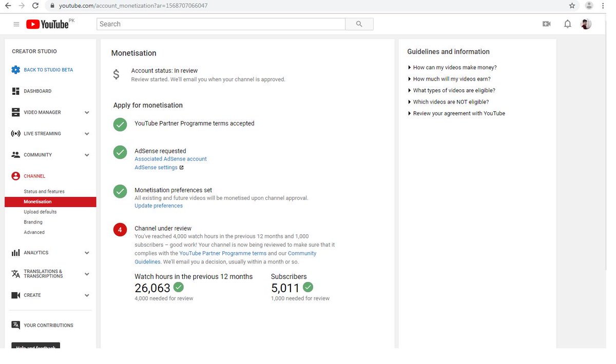Open the Dashboard menu label
This screenshot has width=616, height=364.
37,91
